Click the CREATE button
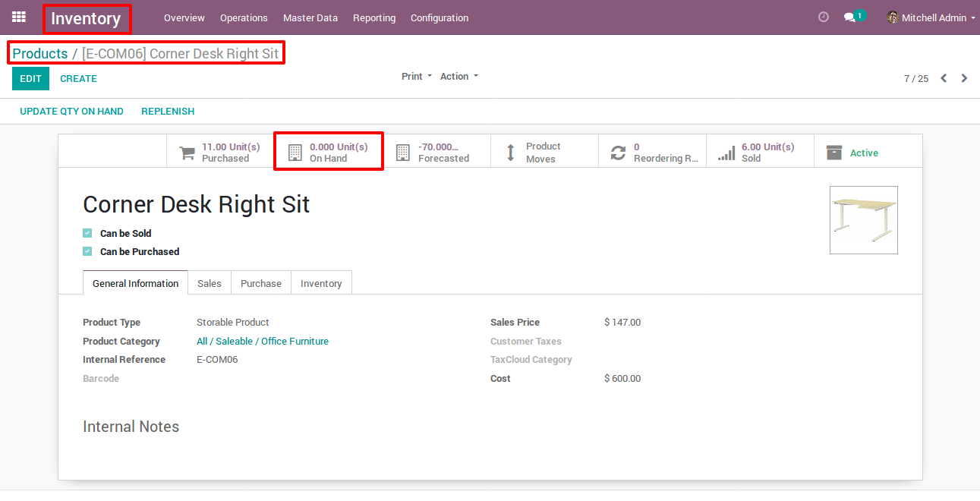Screen dimensions: 980x501 click(78, 78)
